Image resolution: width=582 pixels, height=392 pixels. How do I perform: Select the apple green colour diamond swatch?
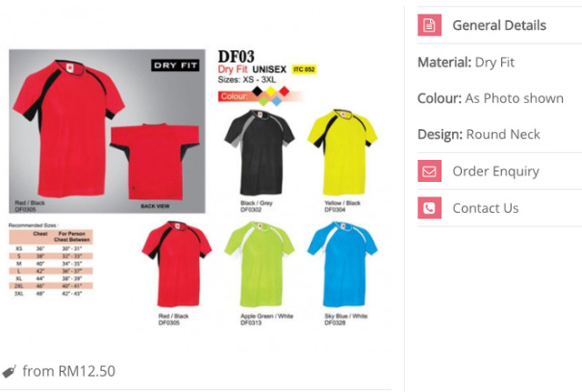pyautogui.click(x=264, y=101)
